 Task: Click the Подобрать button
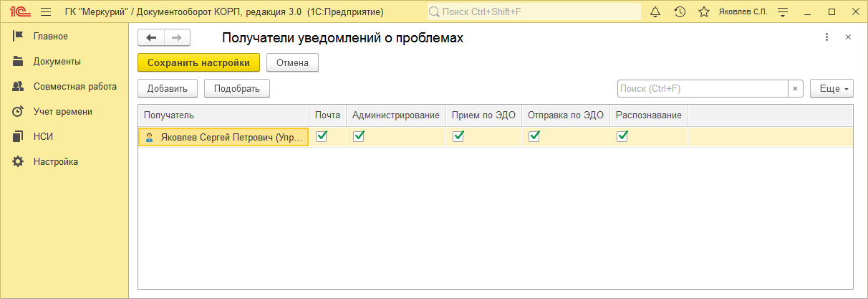click(x=237, y=88)
